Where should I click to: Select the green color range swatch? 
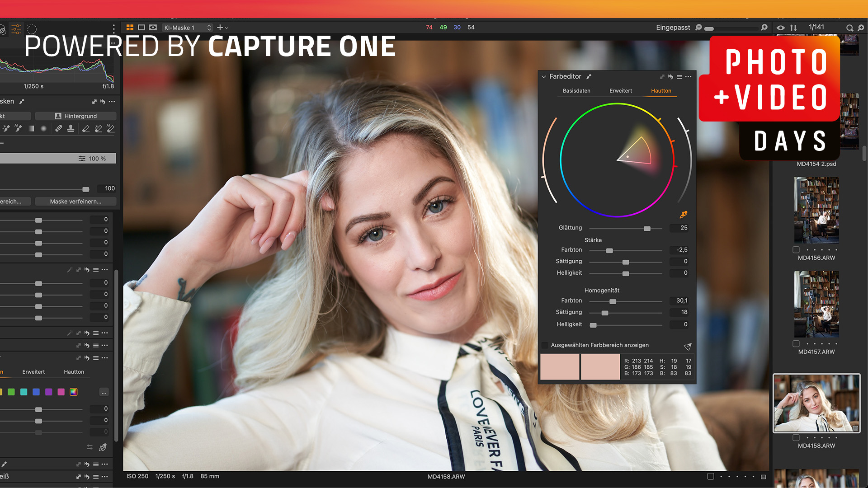[x=11, y=392]
